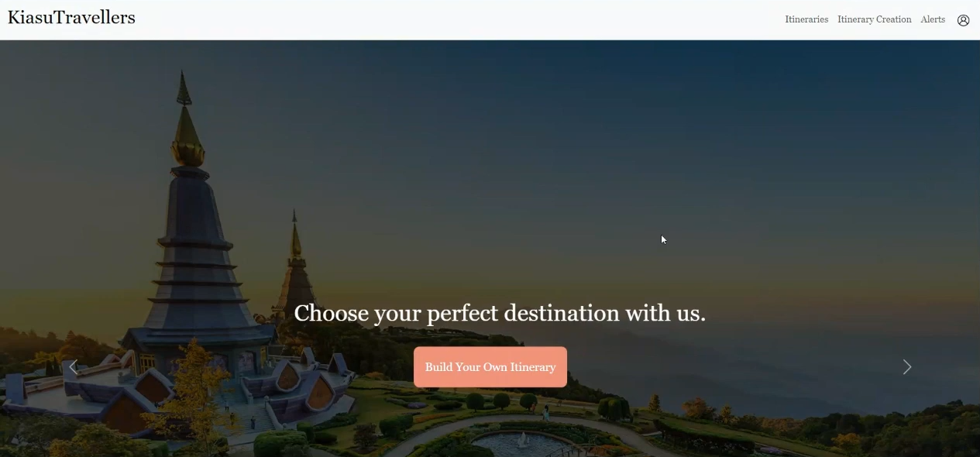The height and width of the screenshot is (457, 980).
Task: Open the user profile icon
Action: click(963, 20)
